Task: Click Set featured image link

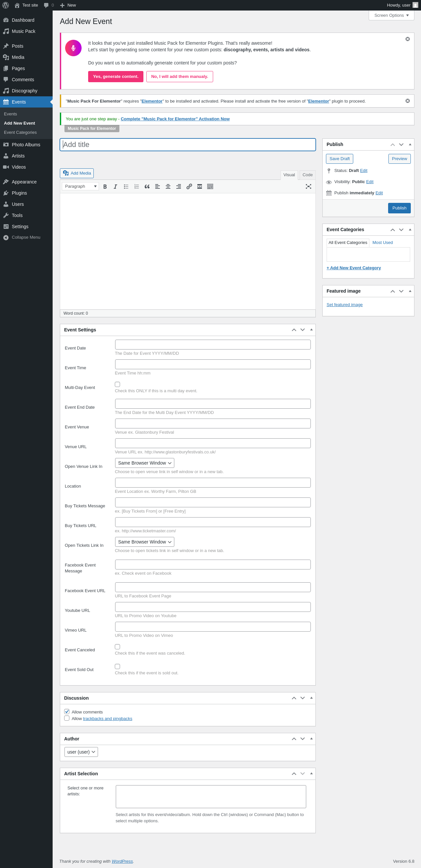Action: tap(344, 304)
